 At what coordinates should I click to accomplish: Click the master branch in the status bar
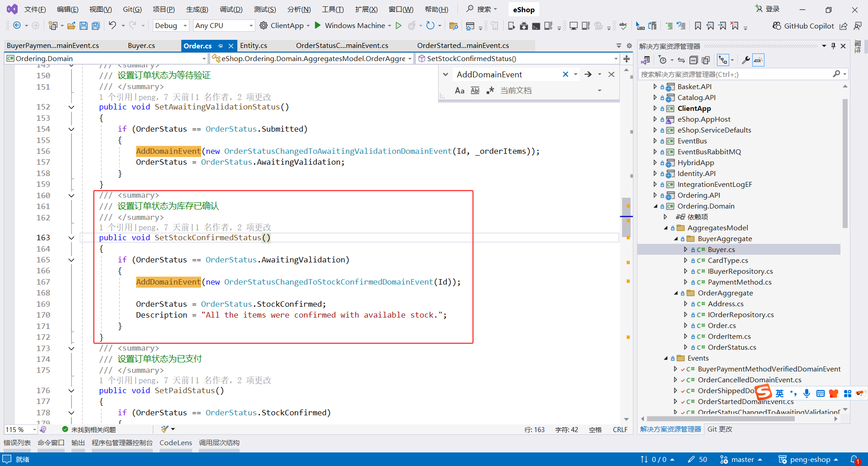tap(741, 459)
